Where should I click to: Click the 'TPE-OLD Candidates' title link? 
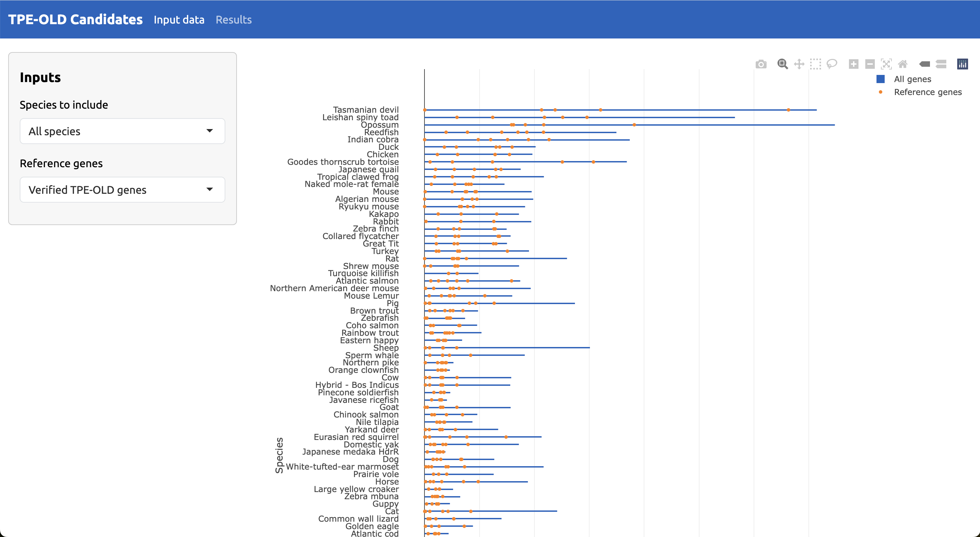coord(75,19)
